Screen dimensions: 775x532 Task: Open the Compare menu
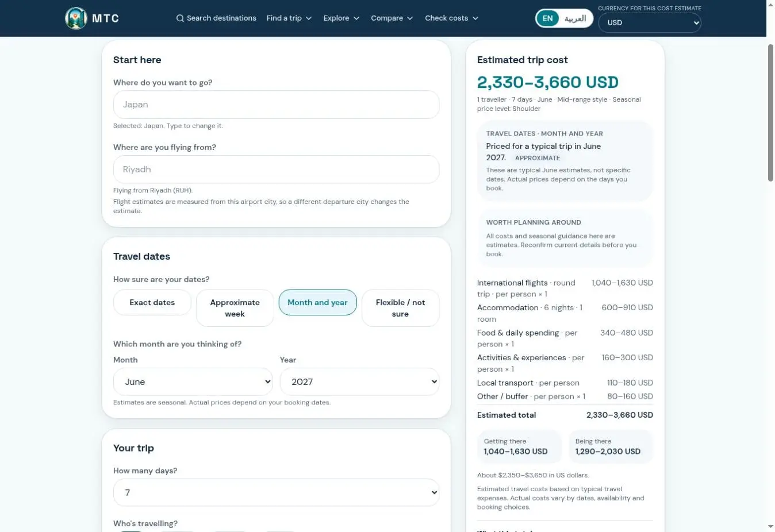coord(392,18)
